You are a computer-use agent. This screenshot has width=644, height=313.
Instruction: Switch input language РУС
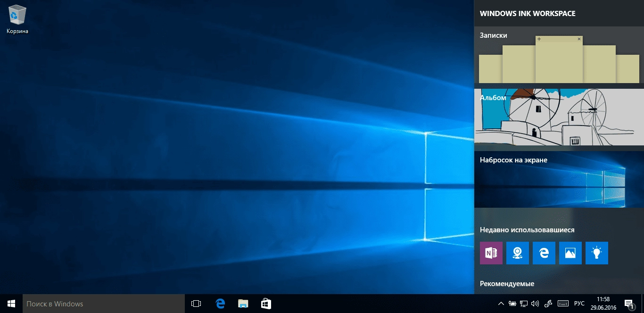[x=579, y=304]
